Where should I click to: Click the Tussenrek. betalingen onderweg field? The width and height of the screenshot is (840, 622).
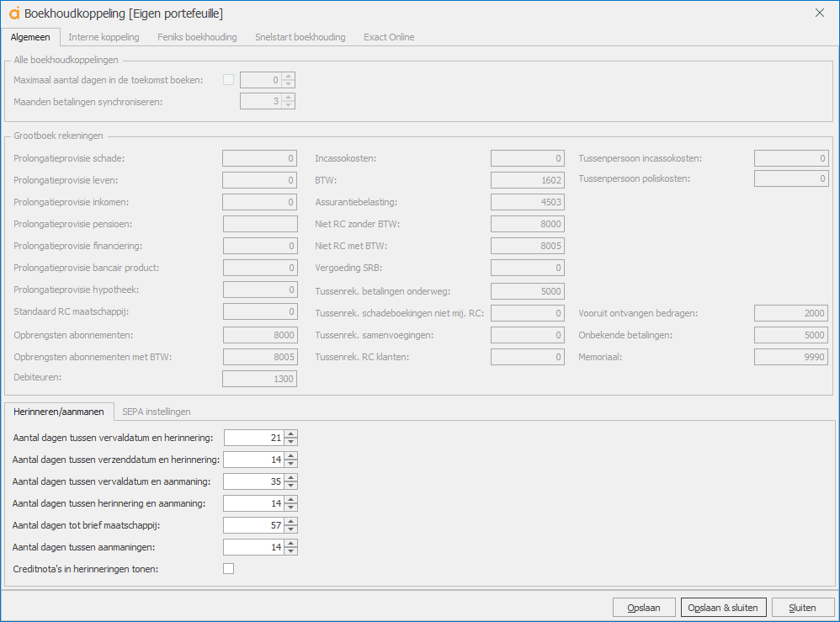click(528, 291)
